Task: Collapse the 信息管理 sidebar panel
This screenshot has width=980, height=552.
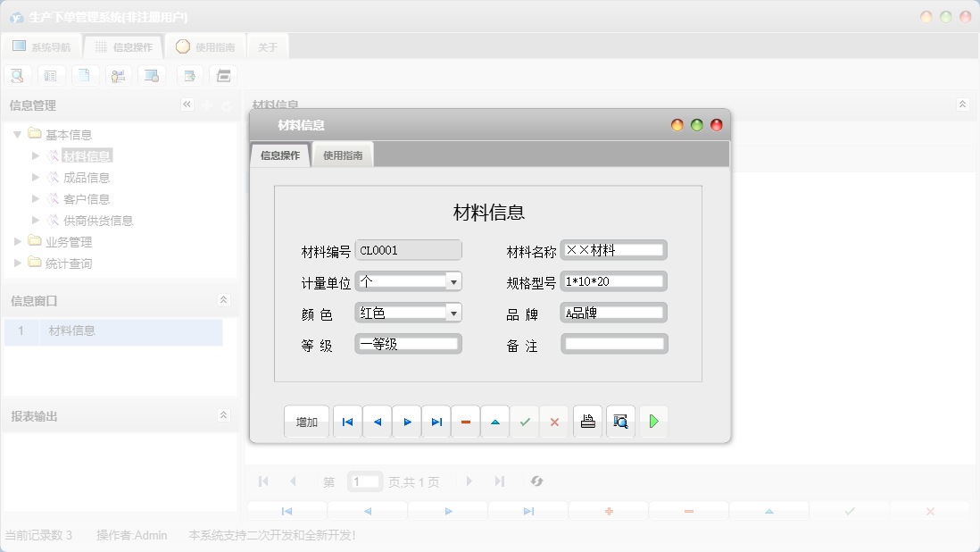Action: coord(187,105)
